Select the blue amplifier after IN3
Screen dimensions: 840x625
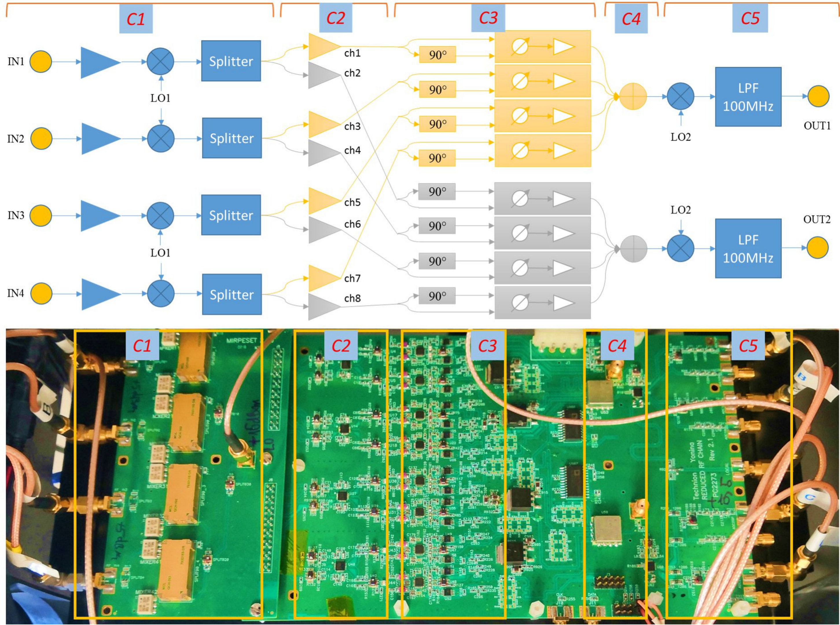point(101,216)
